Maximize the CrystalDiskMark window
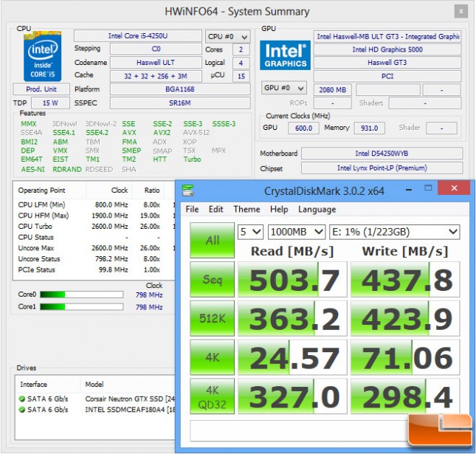 [428, 188]
